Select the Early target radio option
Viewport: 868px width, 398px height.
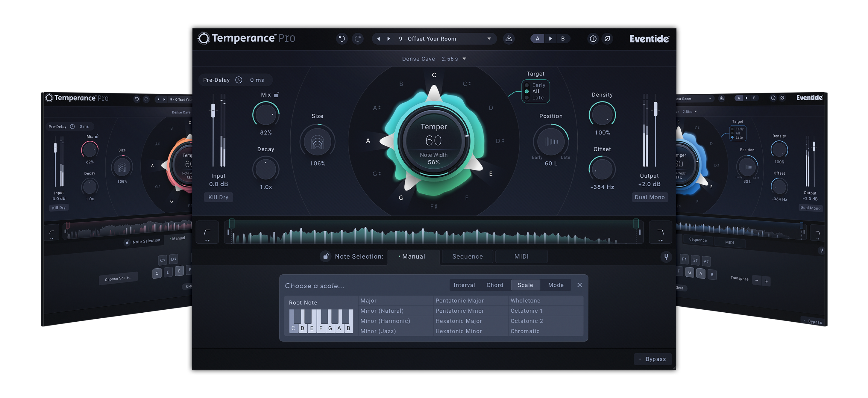(x=527, y=85)
